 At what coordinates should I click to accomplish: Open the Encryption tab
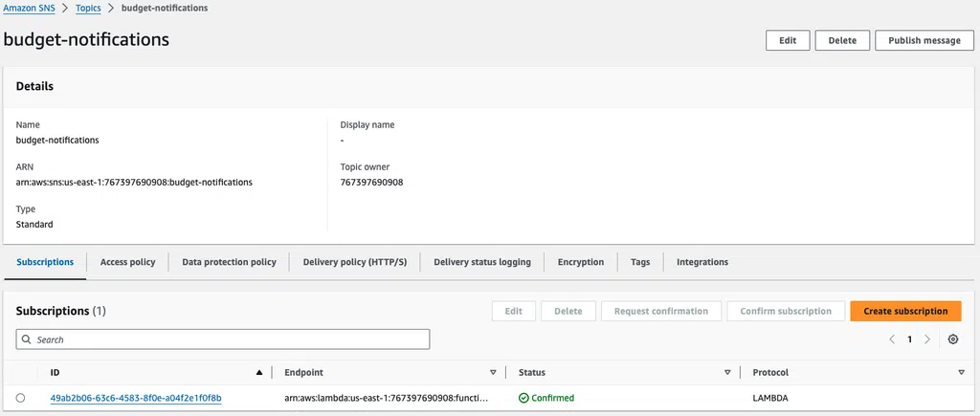coord(581,262)
